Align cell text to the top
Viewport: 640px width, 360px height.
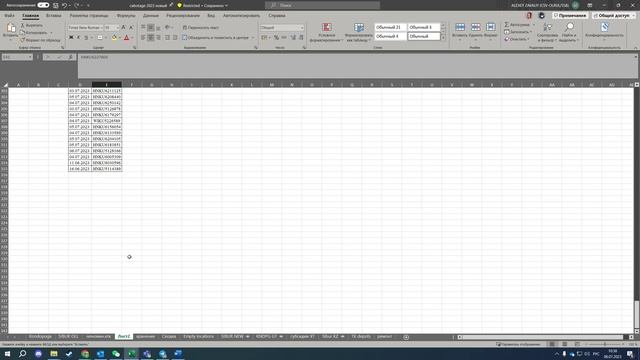tap(143, 27)
